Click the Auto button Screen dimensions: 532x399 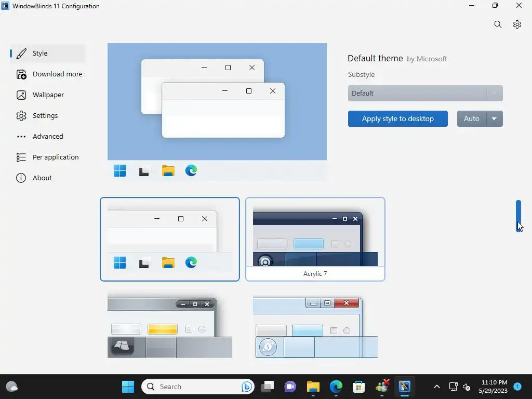[x=472, y=119]
